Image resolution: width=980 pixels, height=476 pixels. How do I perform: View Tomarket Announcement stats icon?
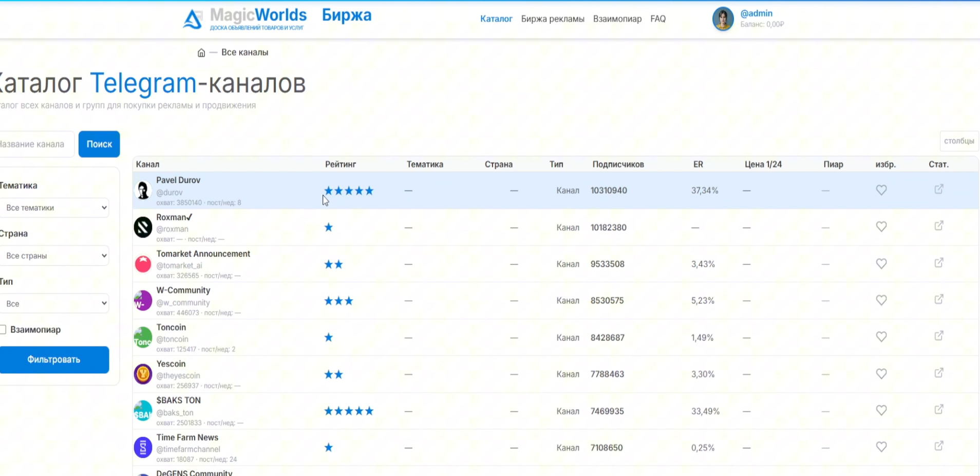tap(939, 263)
